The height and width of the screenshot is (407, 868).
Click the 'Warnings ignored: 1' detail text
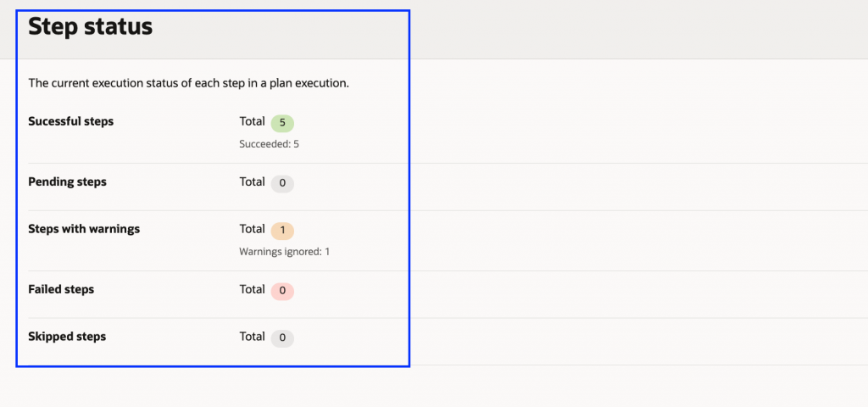click(x=284, y=252)
